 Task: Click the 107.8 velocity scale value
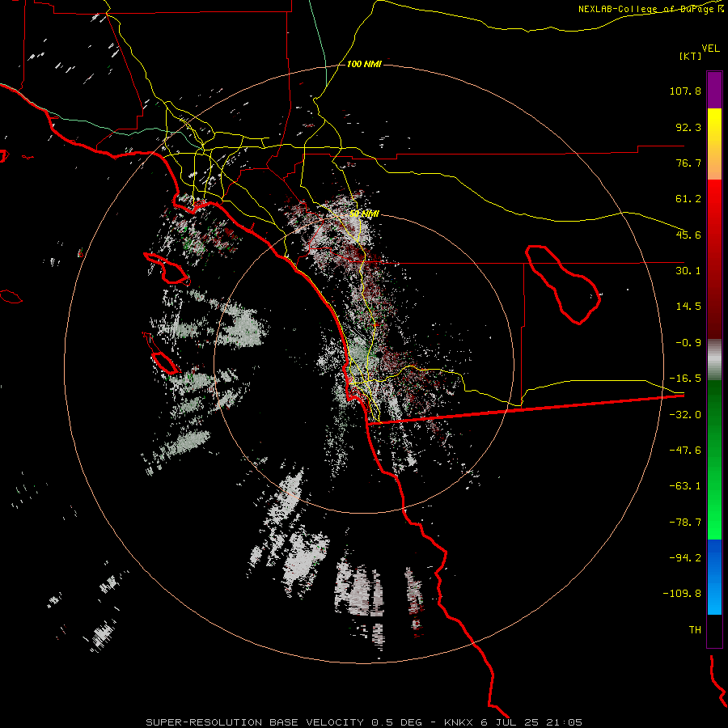tap(685, 91)
